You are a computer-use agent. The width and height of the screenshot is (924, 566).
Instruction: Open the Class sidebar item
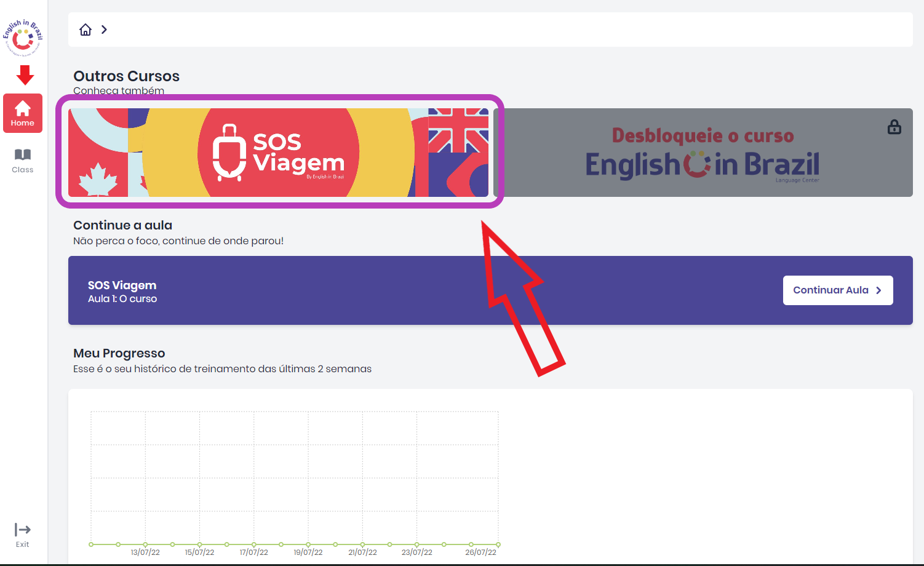[x=23, y=161]
